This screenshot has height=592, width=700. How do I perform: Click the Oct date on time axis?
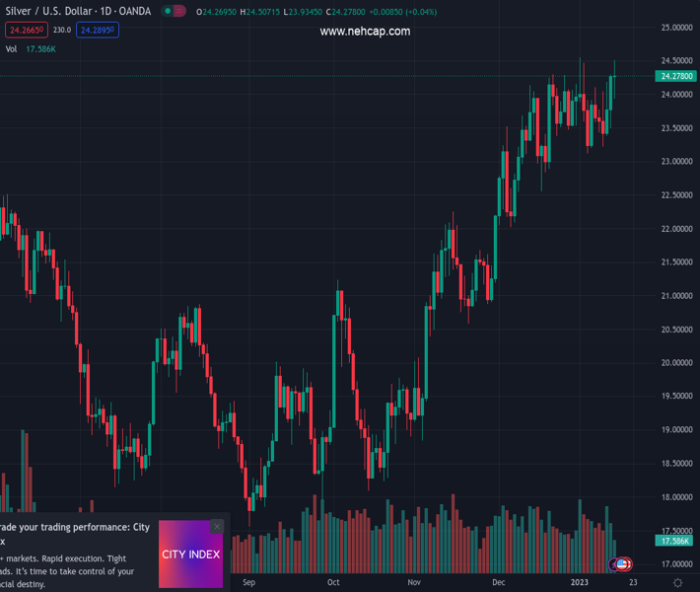coord(333,583)
